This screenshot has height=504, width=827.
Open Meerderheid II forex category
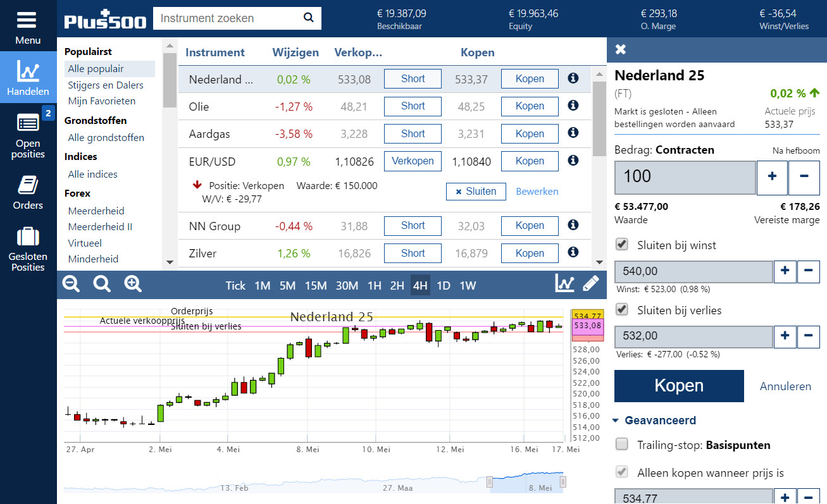[x=100, y=226]
